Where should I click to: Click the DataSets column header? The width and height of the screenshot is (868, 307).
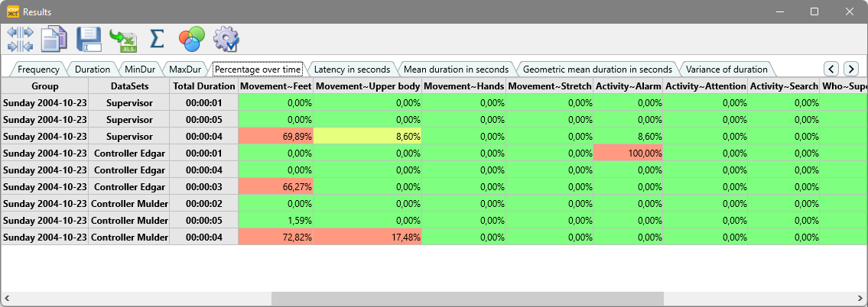pos(129,86)
